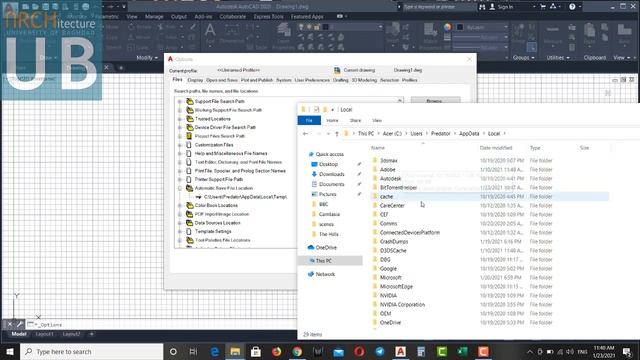Open File Explorer from the taskbar

tap(235, 351)
